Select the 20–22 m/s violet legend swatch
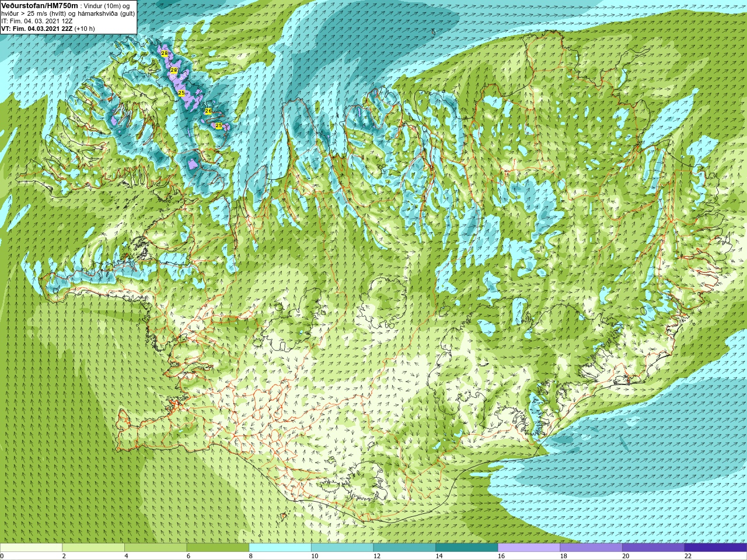 (x=653, y=548)
